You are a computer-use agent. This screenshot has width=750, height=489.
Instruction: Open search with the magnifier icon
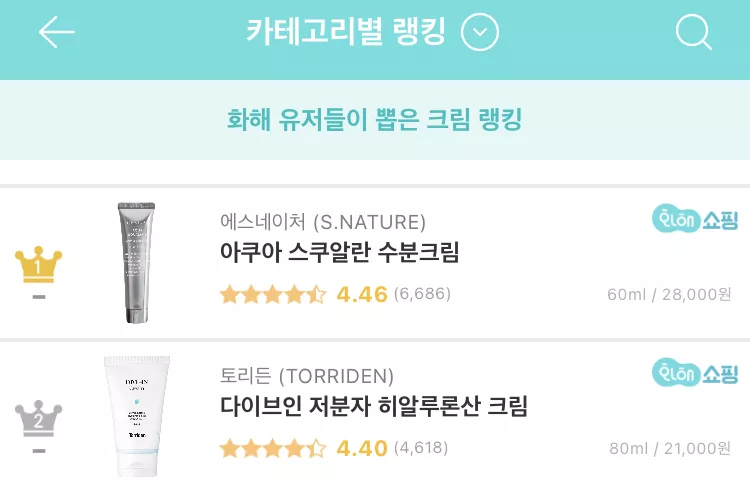(x=693, y=33)
